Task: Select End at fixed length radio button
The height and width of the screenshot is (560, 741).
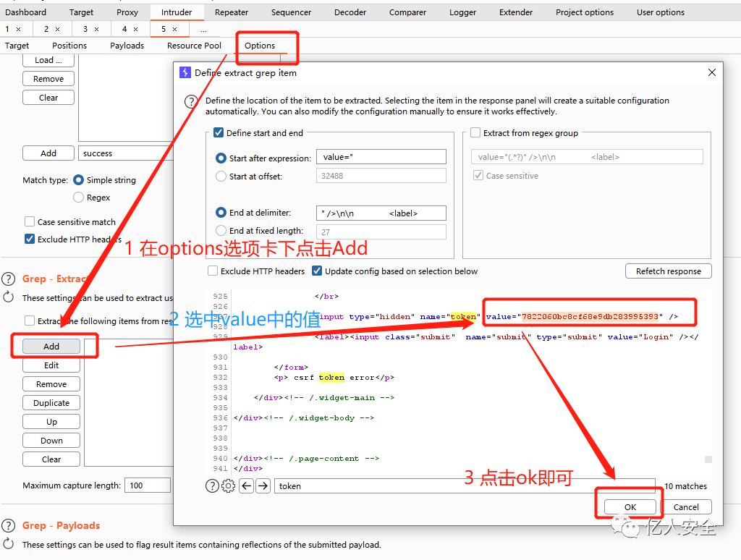Action: (221, 231)
